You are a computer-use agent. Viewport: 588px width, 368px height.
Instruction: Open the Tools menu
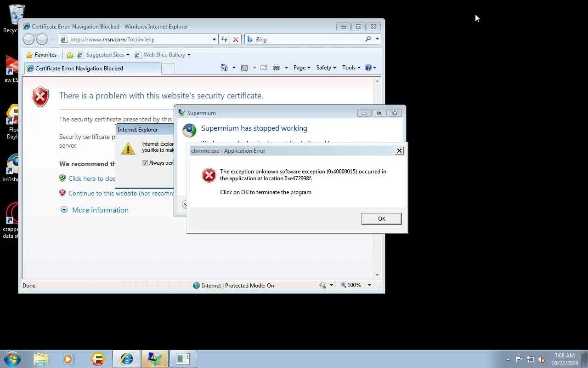point(351,68)
